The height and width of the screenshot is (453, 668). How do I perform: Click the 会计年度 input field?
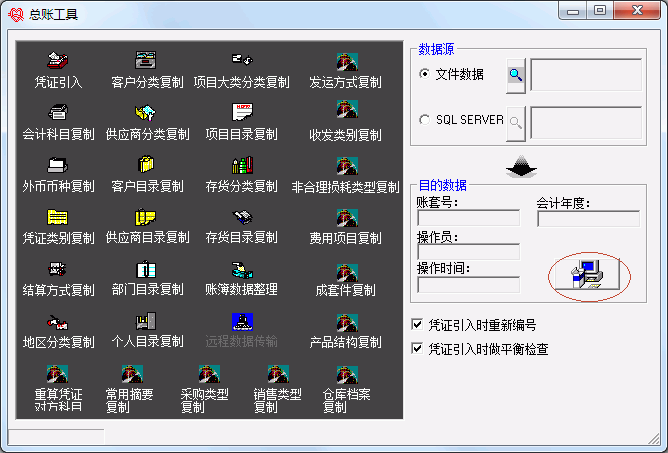(588, 219)
